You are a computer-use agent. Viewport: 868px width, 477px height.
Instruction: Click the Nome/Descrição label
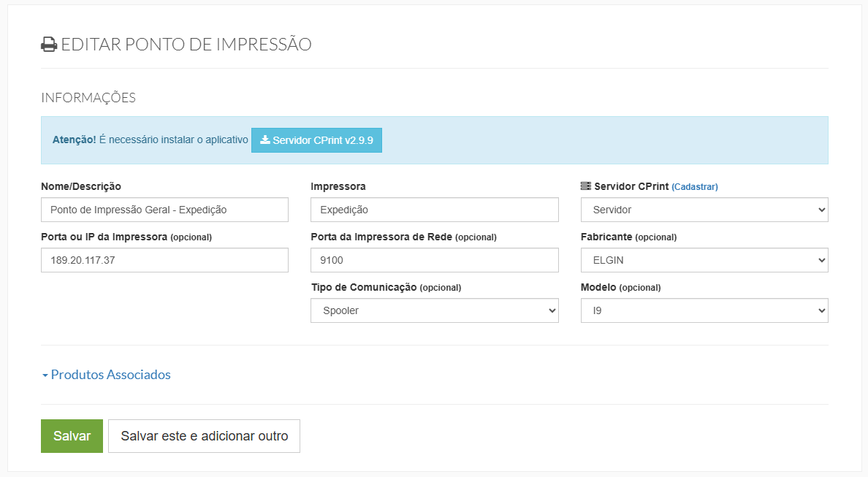click(x=81, y=186)
